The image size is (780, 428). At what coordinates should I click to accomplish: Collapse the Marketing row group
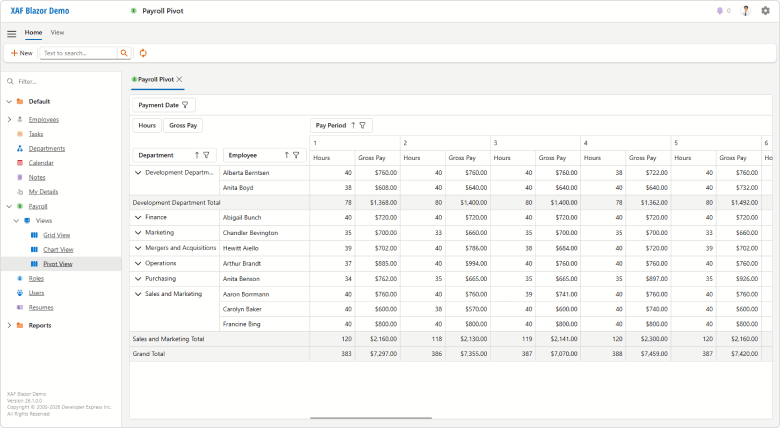pos(138,232)
